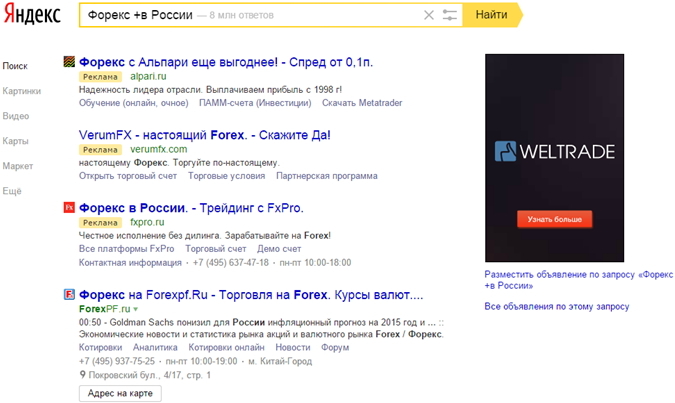Open Котировки sitelink
Viewport: 675px width, 403px height.
coord(100,347)
